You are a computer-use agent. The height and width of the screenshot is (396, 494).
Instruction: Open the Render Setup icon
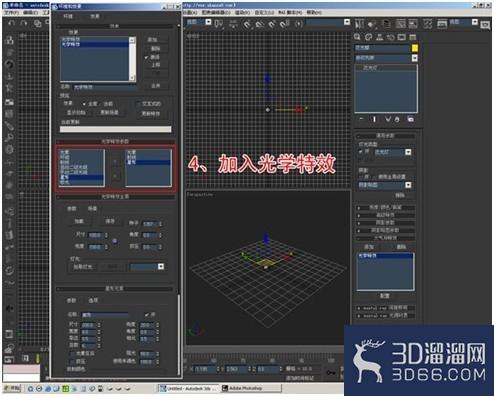tap(442, 24)
